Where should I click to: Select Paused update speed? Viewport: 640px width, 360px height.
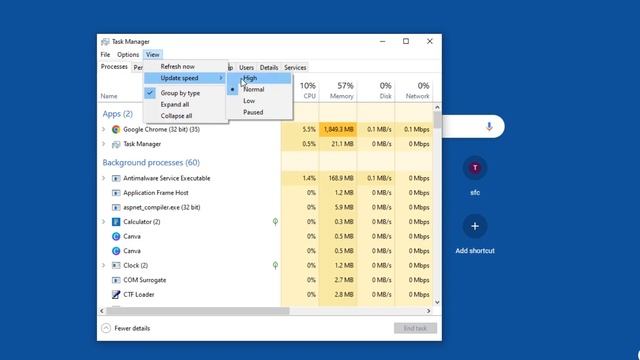coord(260,112)
